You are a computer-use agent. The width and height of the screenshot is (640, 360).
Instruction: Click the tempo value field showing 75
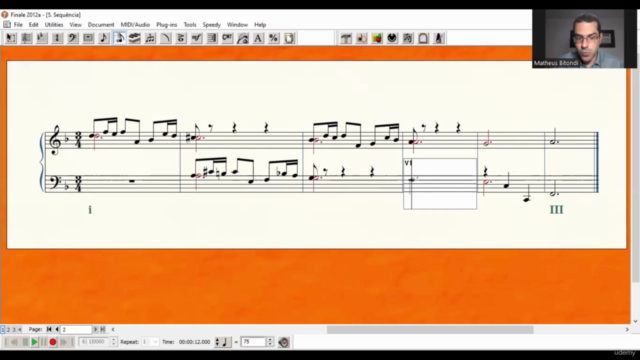coord(253,342)
